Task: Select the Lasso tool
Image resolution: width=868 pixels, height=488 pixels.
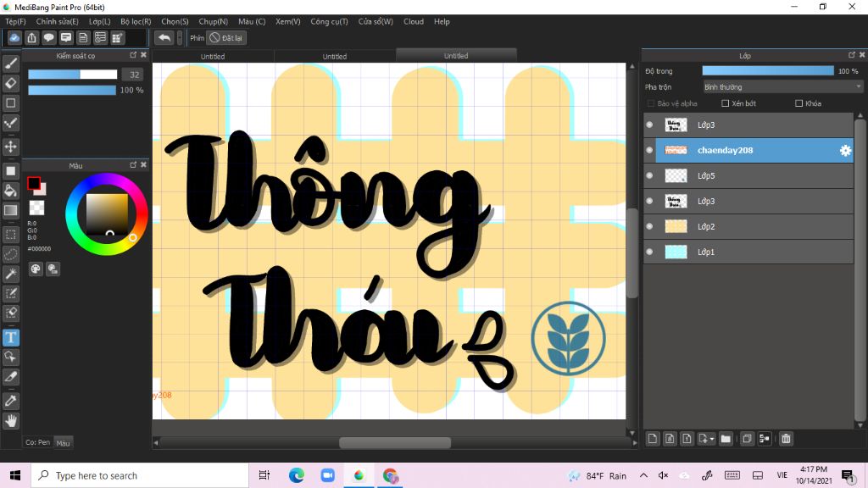Action: pyautogui.click(x=10, y=254)
